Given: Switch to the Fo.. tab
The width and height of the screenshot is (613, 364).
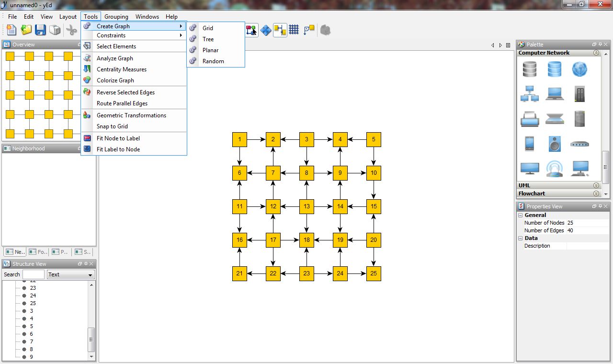Looking at the screenshot, I should [x=38, y=251].
